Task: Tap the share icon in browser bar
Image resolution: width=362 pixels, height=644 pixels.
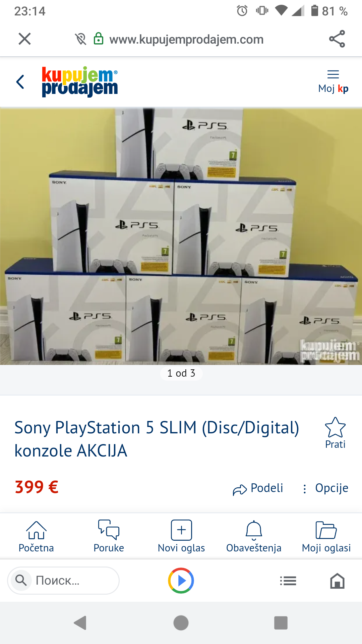Action: tap(337, 39)
